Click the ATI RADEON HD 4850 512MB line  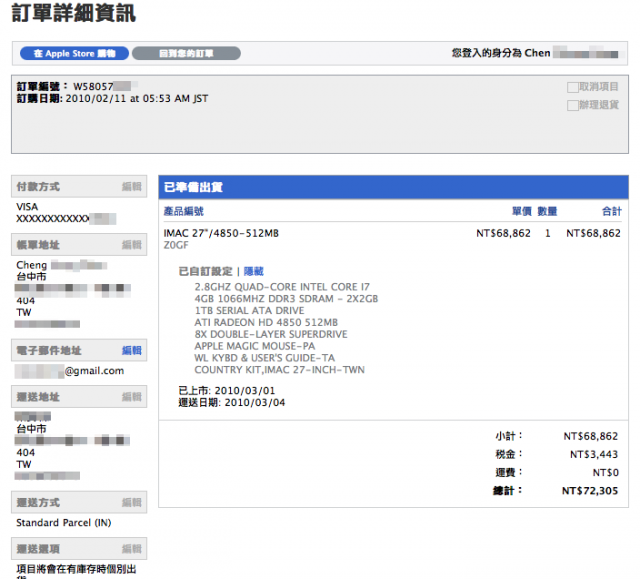266,322
